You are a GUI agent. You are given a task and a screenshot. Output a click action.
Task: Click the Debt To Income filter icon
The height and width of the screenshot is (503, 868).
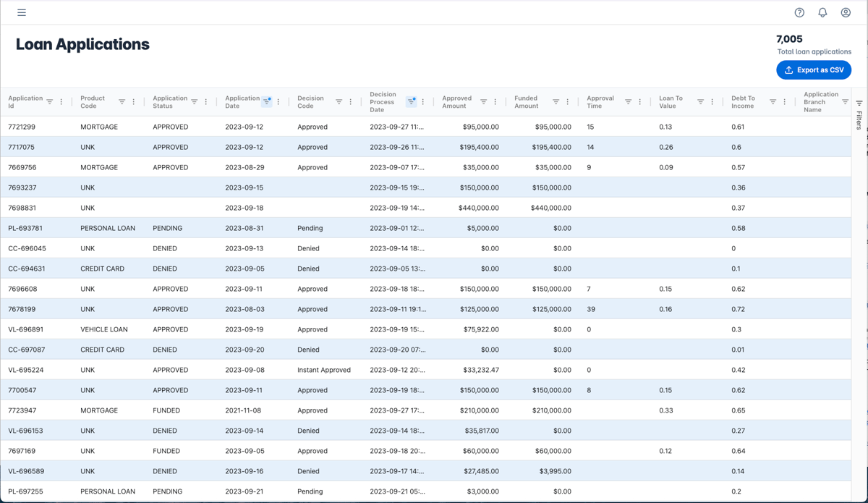tap(773, 102)
